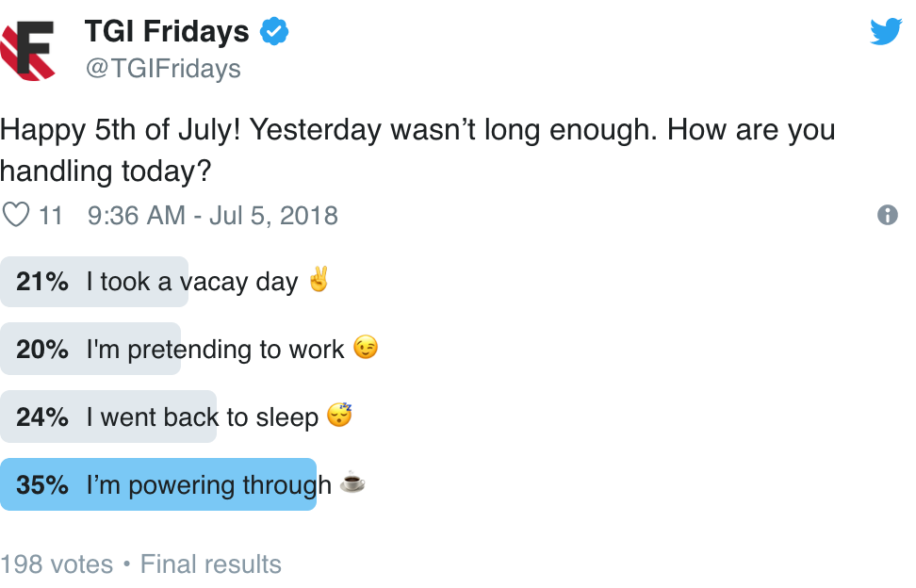Click the 198 votes count
The width and height of the screenshot is (916, 588).
point(57,564)
